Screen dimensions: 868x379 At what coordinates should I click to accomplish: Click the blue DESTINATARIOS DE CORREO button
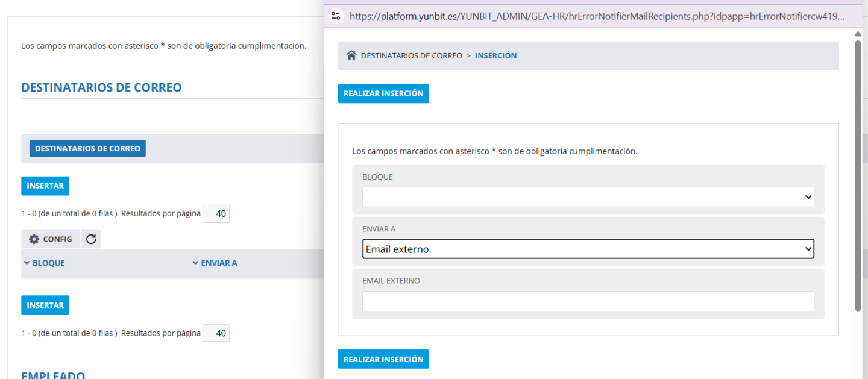[x=87, y=148]
